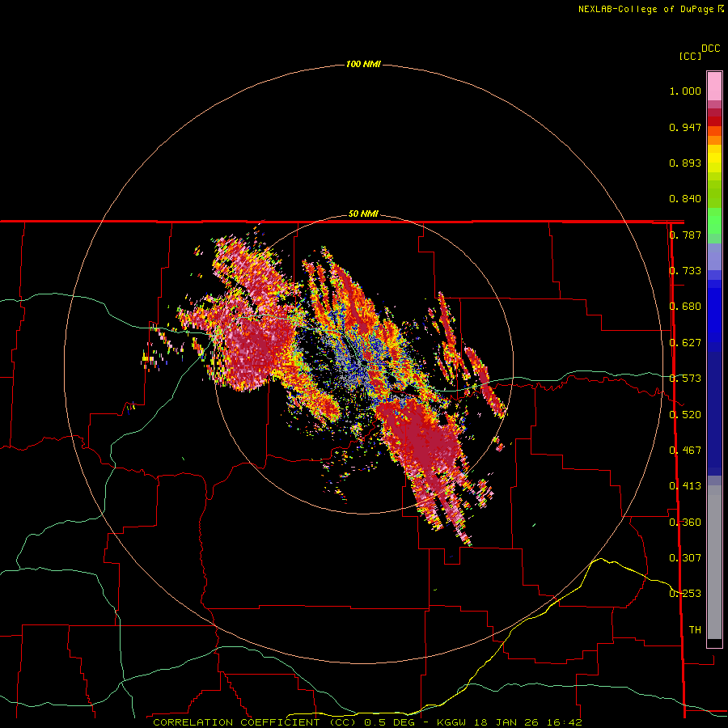Click the pink color bar segment near 1.000
This screenshot has width=728, height=728.
point(714,87)
